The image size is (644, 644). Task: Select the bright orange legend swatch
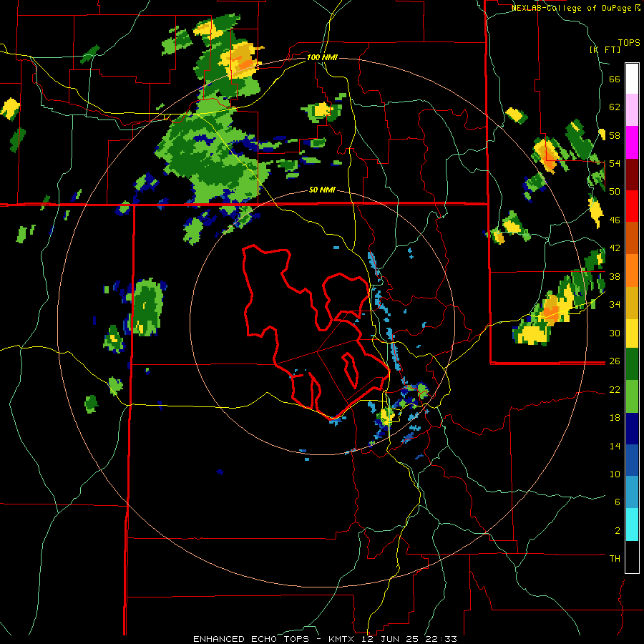coord(632,270)
